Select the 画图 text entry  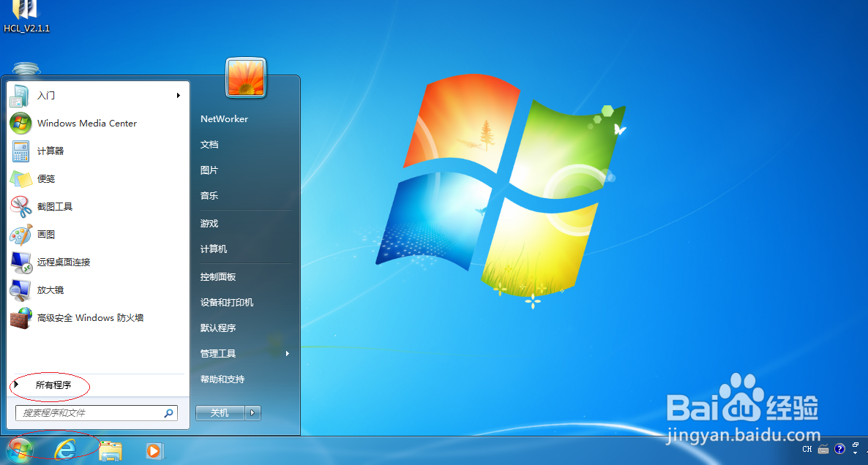click(x=46, y=235)
